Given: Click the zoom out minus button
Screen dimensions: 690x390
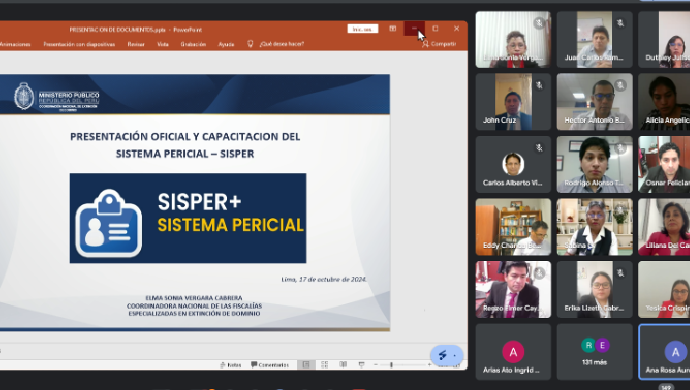Looking at the screenshot, I should [376, 364].
